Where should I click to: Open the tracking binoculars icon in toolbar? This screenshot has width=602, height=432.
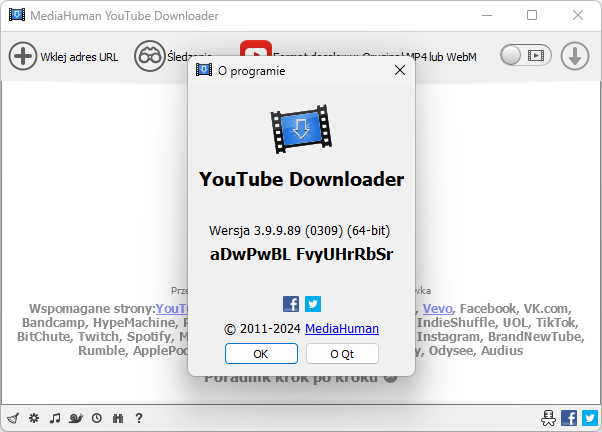pyautogui.click(x=149, y=56)
